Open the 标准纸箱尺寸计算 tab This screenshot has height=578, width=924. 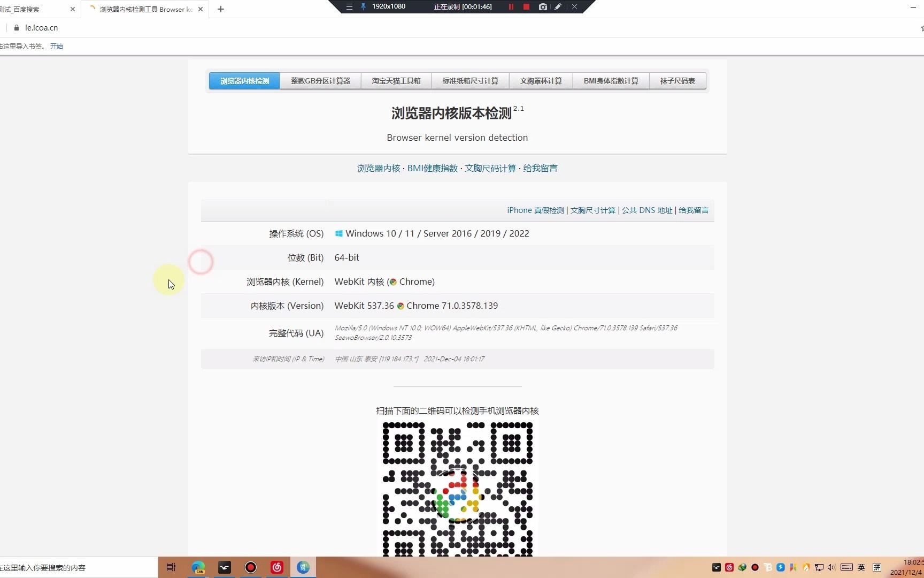click(x=470, y=81)
